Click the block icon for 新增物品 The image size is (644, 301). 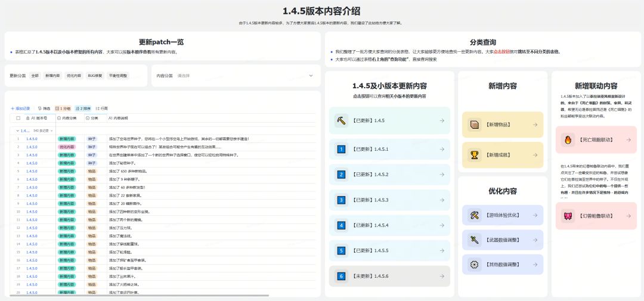(x=475, y=125)
